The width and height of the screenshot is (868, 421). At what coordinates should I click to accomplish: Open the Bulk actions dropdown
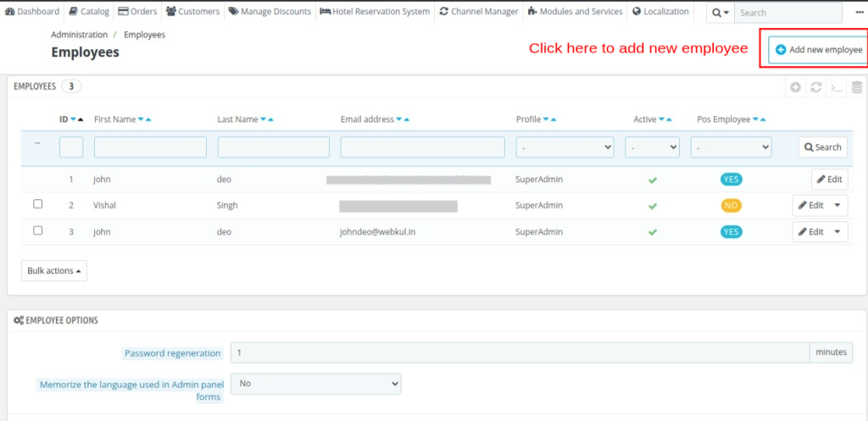(54, 270)
